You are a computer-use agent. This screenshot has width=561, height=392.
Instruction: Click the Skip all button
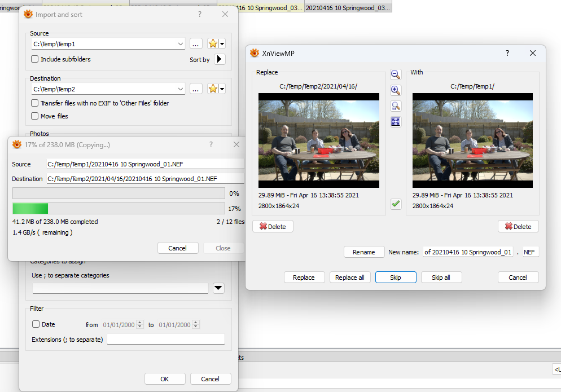click(x=441, y=278)
